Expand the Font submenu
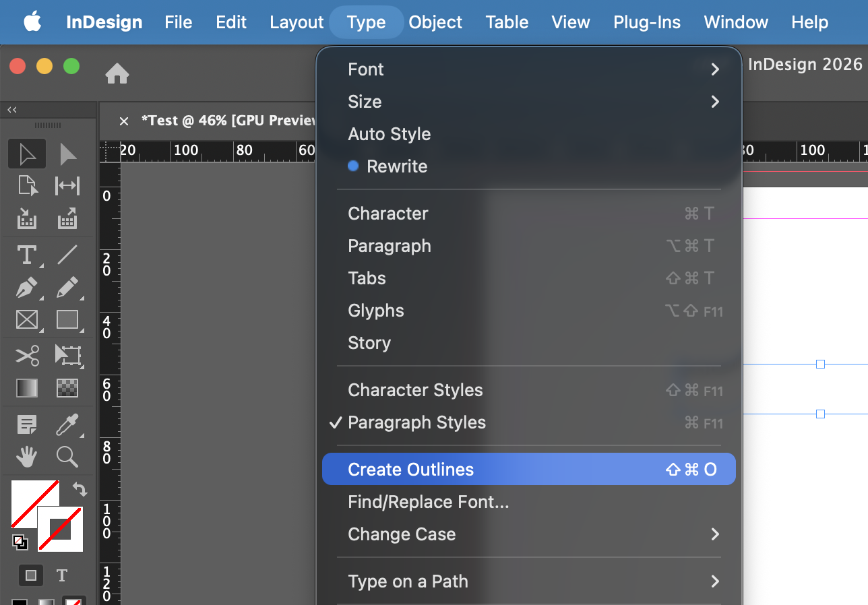The image size is (868, 605). (x=529, y=69)
